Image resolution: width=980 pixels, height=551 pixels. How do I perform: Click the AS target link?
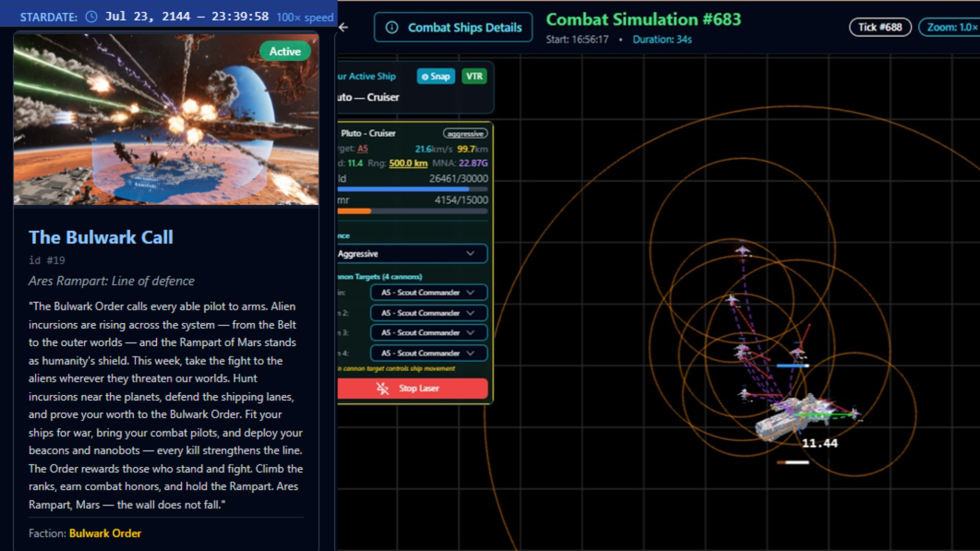(363, 149)
